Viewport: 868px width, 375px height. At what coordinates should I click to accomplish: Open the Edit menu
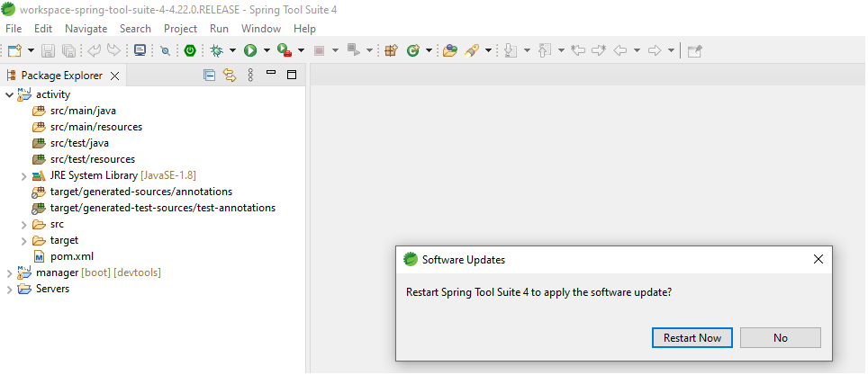click(43, 28)
